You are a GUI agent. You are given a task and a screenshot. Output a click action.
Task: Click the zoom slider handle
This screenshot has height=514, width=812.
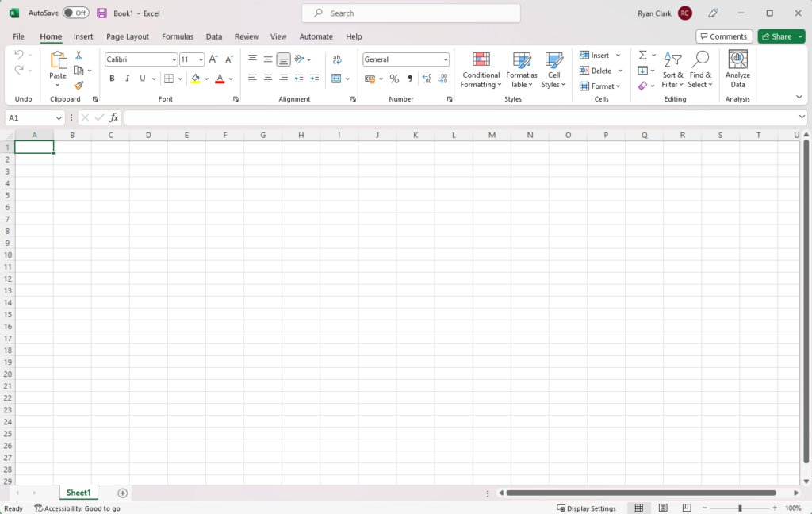coord(740,508)
